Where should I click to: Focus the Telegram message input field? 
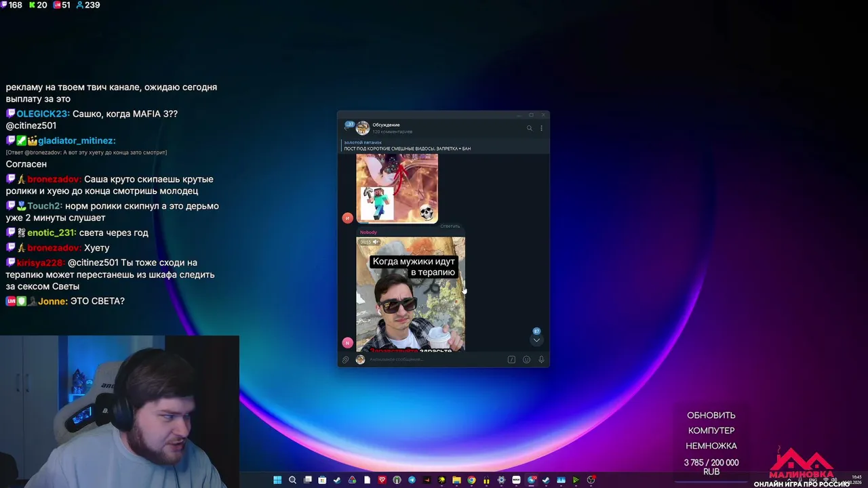[x=436, y=360]
